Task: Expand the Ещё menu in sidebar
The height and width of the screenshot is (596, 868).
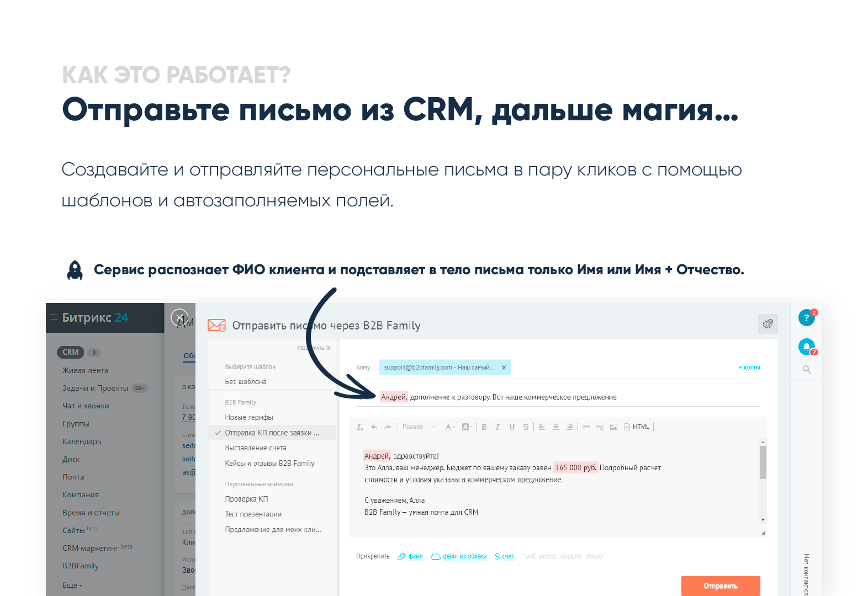Action: (72, 586)
